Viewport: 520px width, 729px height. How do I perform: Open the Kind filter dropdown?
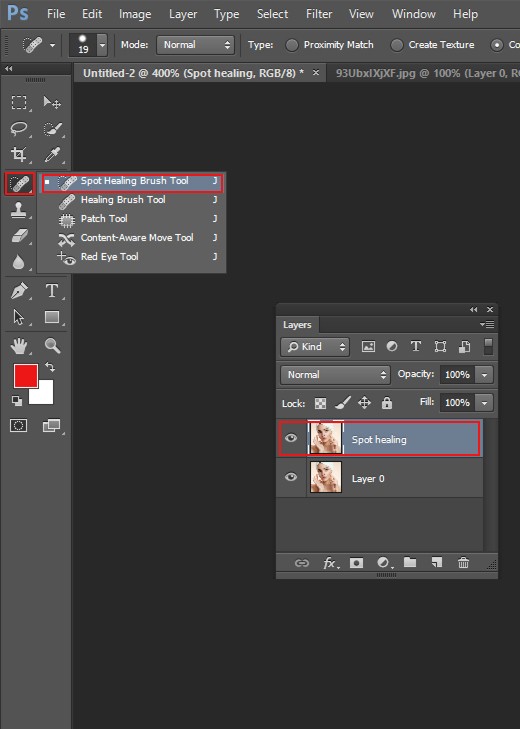pos(315,347)
